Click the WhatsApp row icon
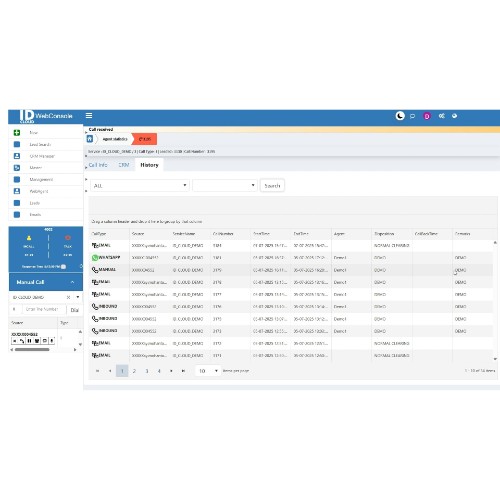The image size is (500, 500). [x=95, y=258]
